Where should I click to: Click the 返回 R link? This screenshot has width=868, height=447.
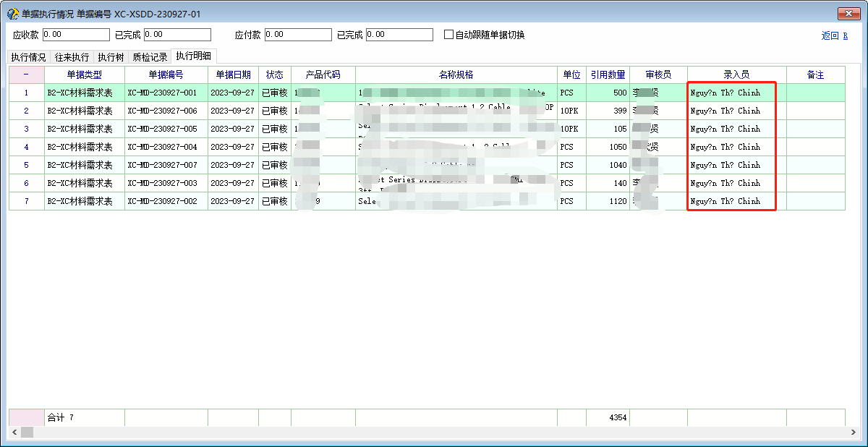[834, 35]
